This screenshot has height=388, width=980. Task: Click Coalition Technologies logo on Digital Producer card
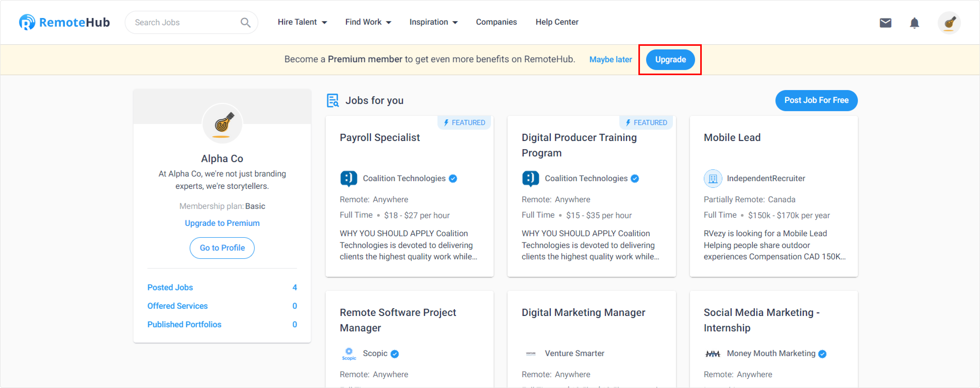tap(530, 179)
